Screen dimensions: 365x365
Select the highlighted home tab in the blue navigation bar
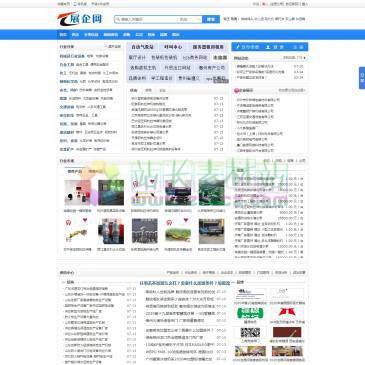coord(63,35)
